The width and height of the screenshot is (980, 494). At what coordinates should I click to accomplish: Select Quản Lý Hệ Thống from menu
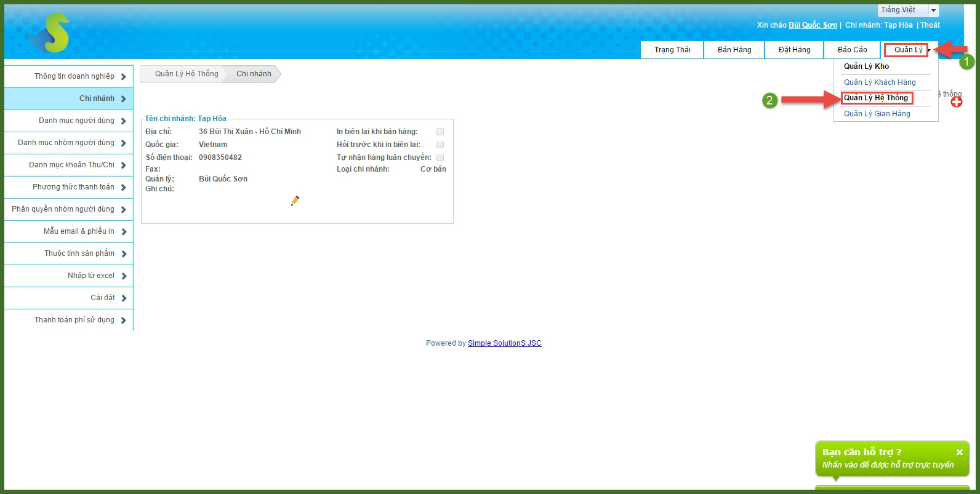875,98
